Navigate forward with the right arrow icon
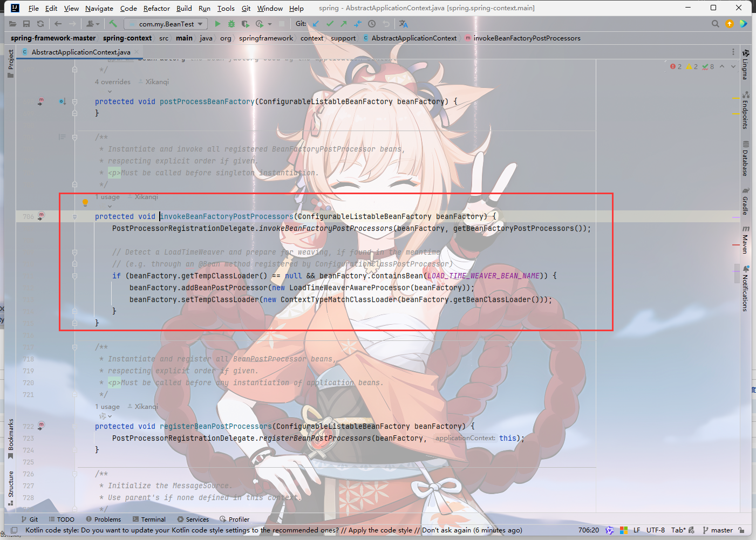 click(x=72, y=24)
